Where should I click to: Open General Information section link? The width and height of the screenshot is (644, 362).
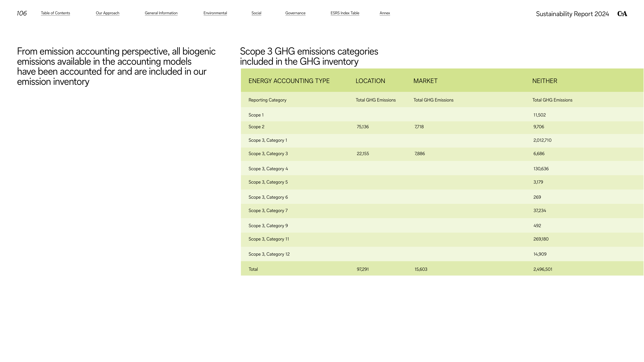pos(161,13)
